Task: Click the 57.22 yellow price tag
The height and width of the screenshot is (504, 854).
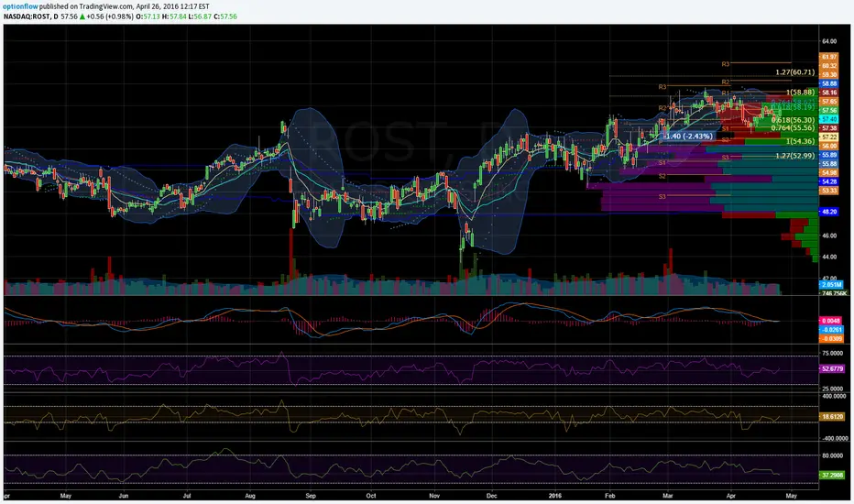Action: coord(829,137)
